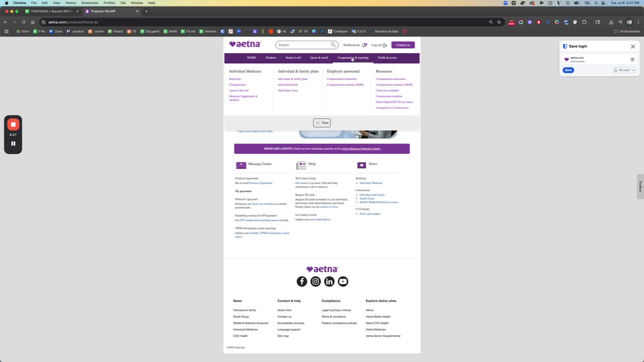Go to the Chrome home button
The width and height of the screenshot is (644, 362).
point(33,22)
